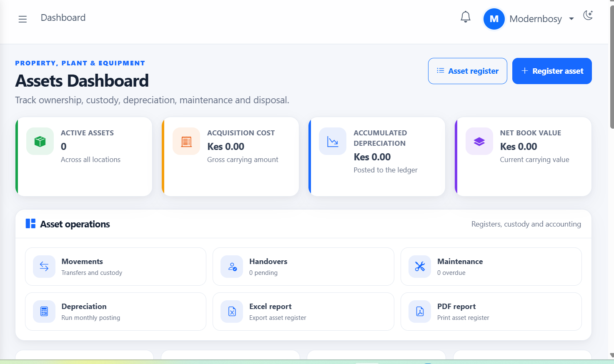The height and width of the screenshot is (364, 614).
Task: Open the Handovers card title
Action: (x=268, y=262)
